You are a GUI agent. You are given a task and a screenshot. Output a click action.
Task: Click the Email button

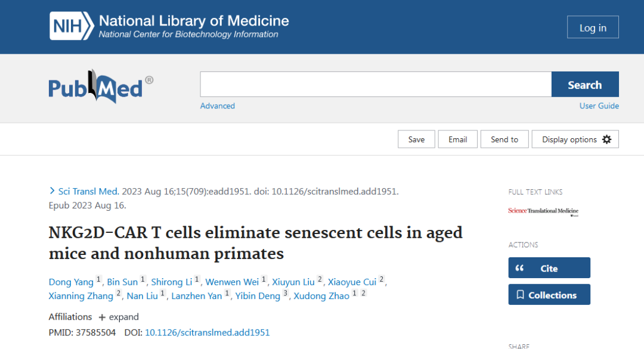(457, 139)
